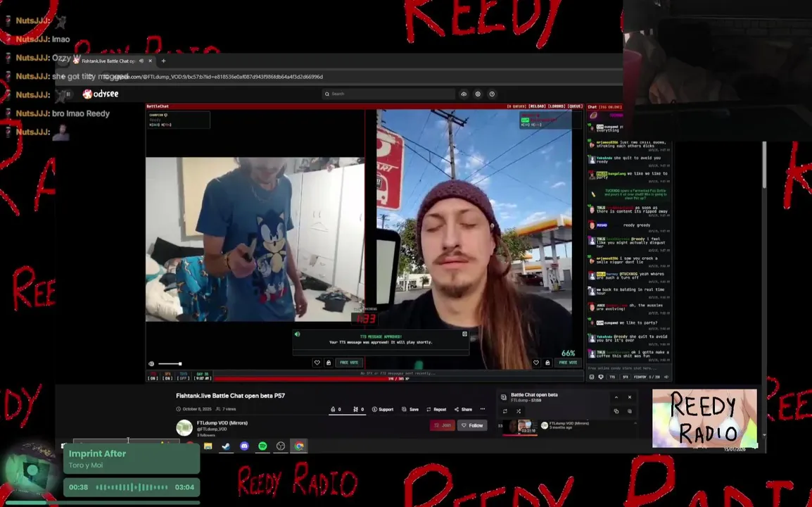This screenshot has height=507, width=812.
Task: Click the Repost button
Action: 436,409
